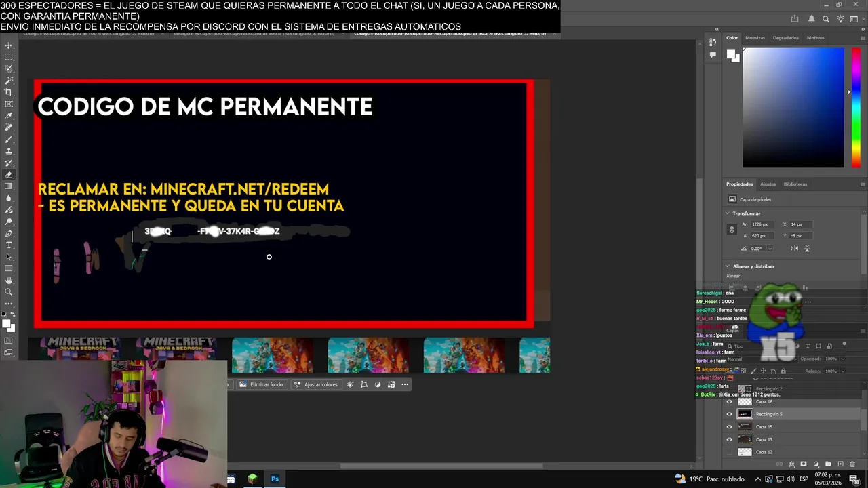The width and height of the screenshot is (868, 488).
Task: Open Color panel menu
Action: pos(863,38)
